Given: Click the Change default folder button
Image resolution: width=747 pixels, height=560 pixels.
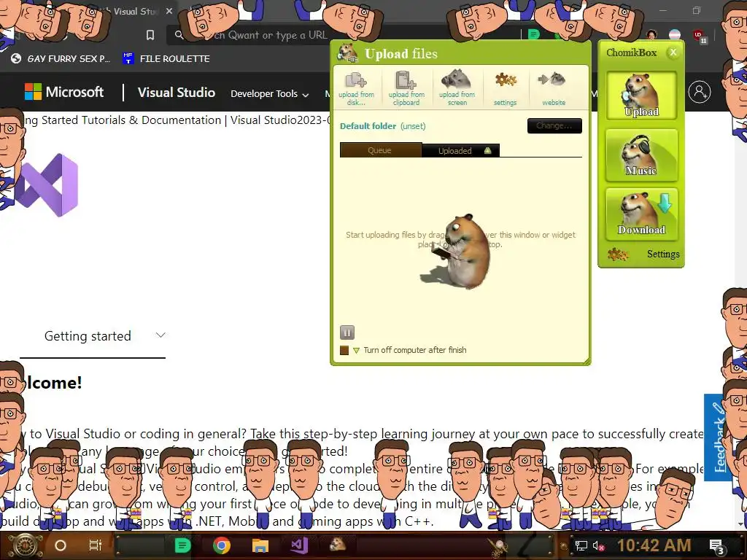Looking at the screenshot, I should click(x=554, y=125).
